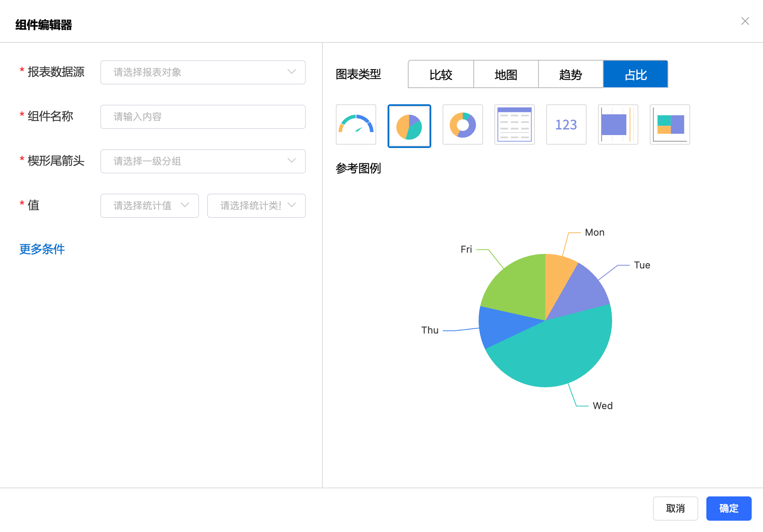Screen dimensions: 763x532
Task: Select the pie chart icon
Action: (x=409, y=126)
